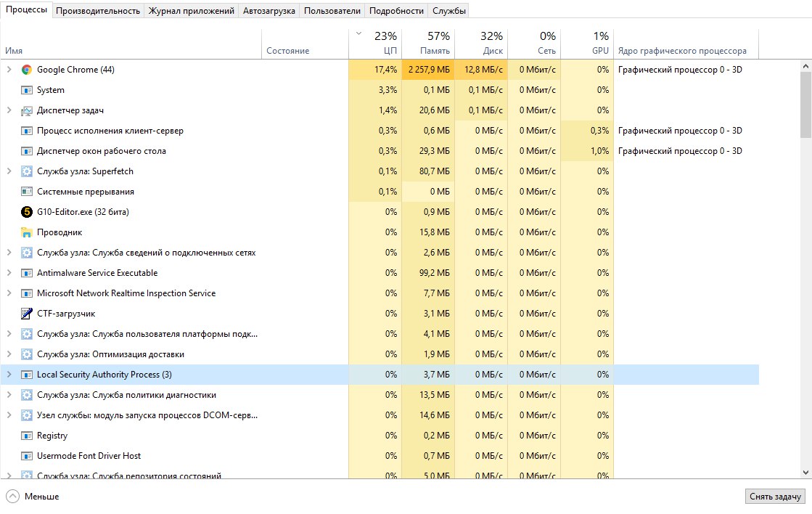Click the G10-Editor.exe process icon
The height and width of the screenshot is (514, 812).
[x=26, y=212]
